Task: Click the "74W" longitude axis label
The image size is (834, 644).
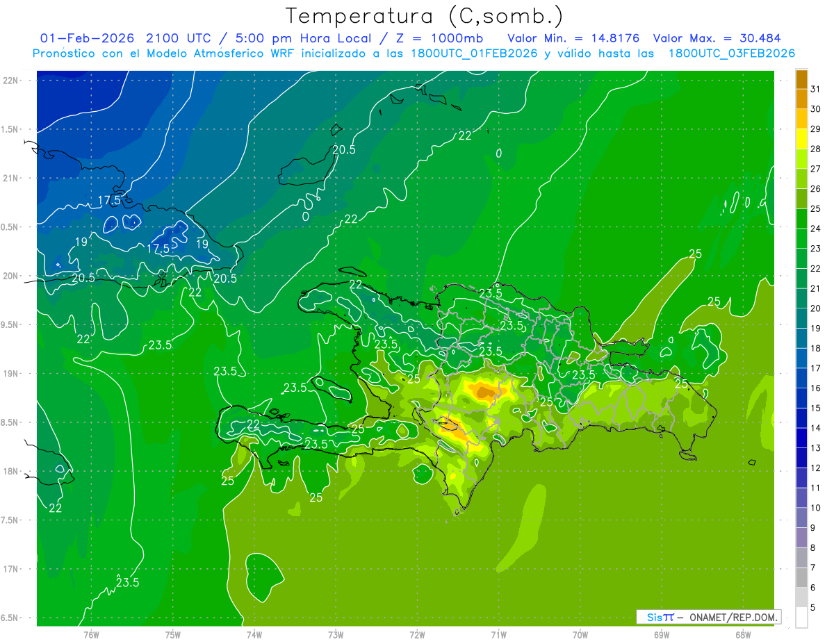Action: (x=254, y=634)
